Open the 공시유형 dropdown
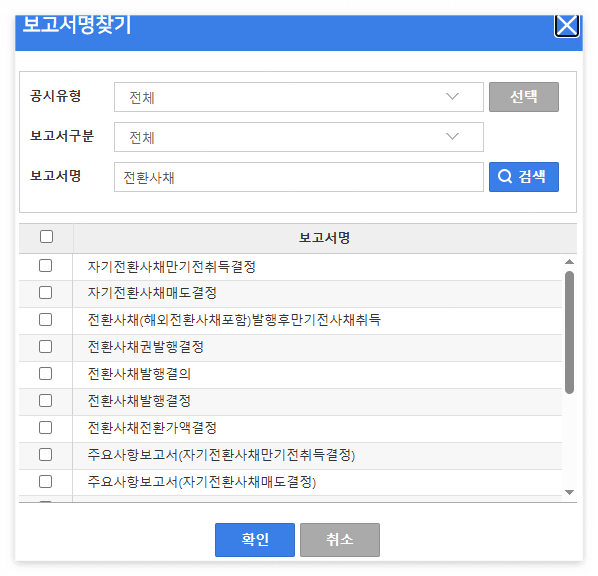Screen dimensions: 598x576 (299, 97)
